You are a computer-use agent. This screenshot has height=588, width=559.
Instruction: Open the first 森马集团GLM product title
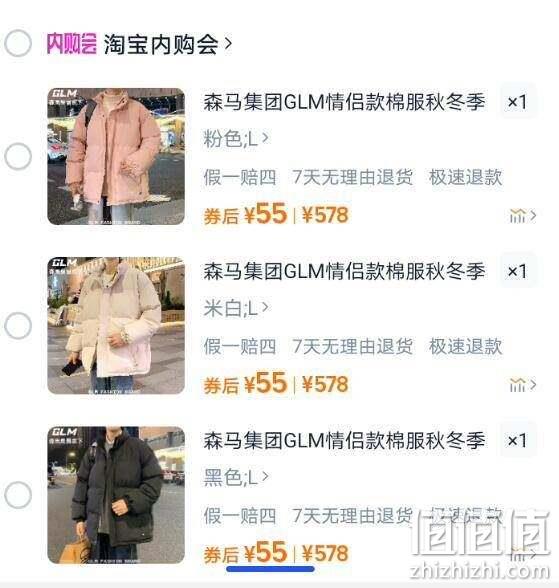pos(344,102)
